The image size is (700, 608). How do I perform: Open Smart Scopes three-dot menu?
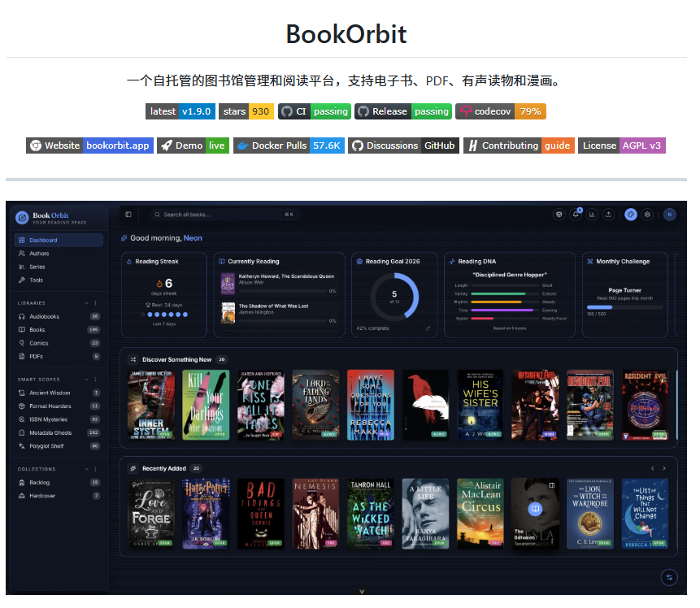96,380
